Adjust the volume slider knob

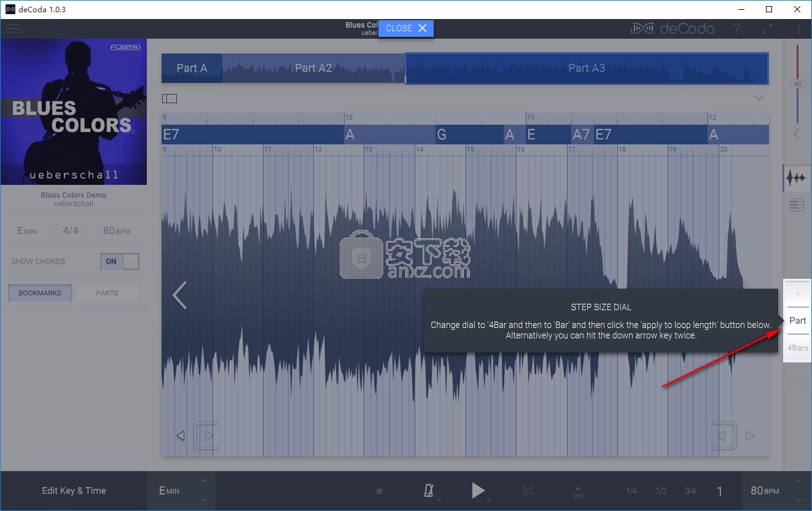[798, 84]
